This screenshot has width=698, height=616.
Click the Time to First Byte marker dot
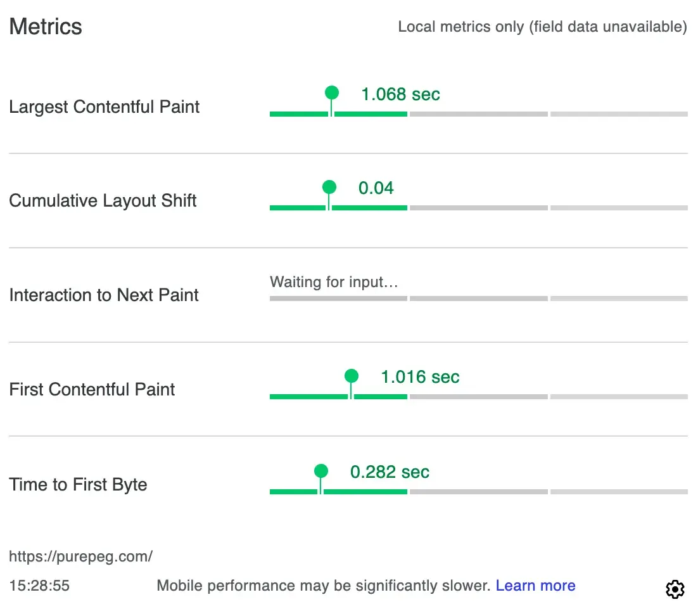point(320,470)
